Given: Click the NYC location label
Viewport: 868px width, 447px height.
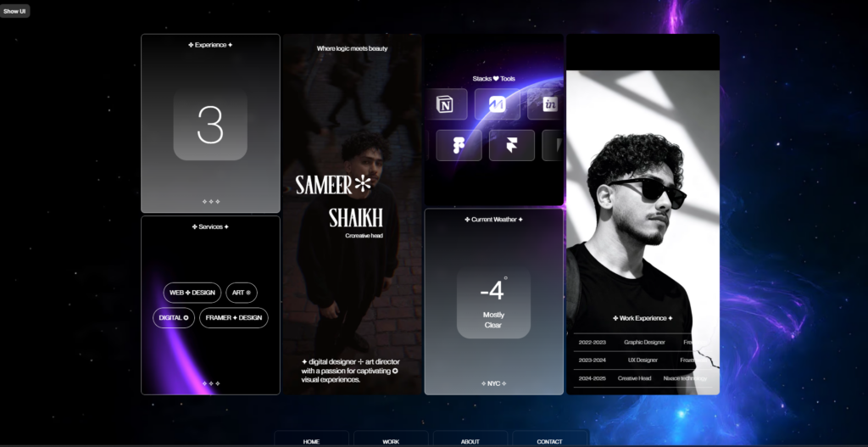Looking at the screenshot, I should click(x=494, y=383).
